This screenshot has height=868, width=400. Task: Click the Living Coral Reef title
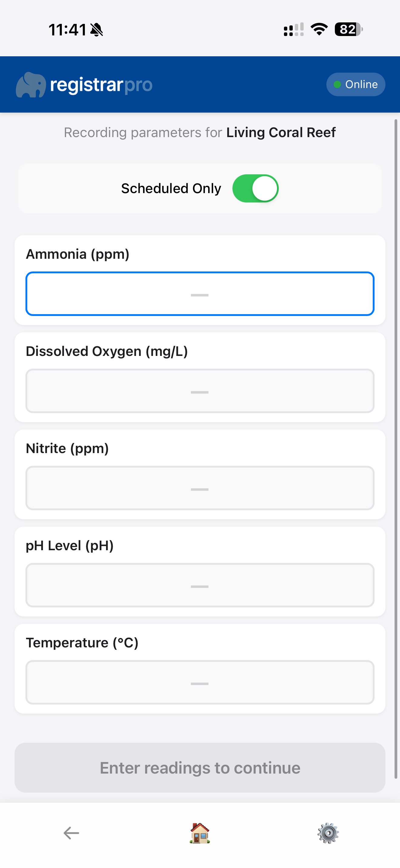tap(280, 133)
